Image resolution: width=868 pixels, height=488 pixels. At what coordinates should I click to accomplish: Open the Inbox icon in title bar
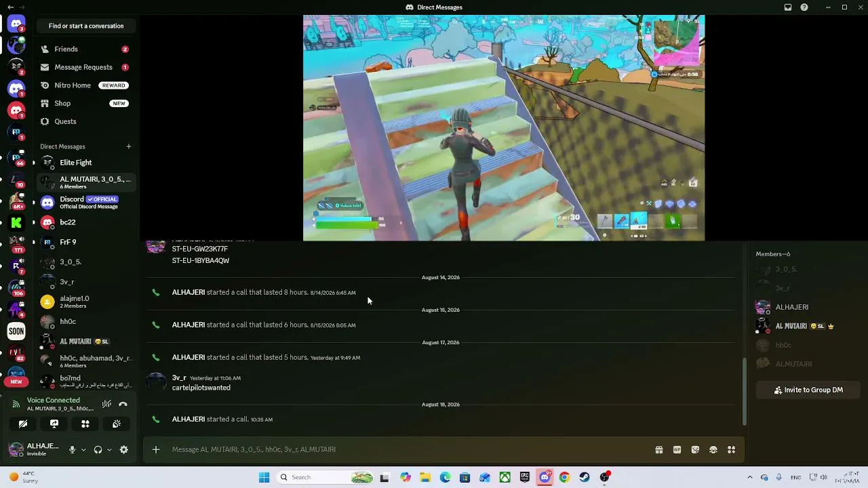click(788, 7)
